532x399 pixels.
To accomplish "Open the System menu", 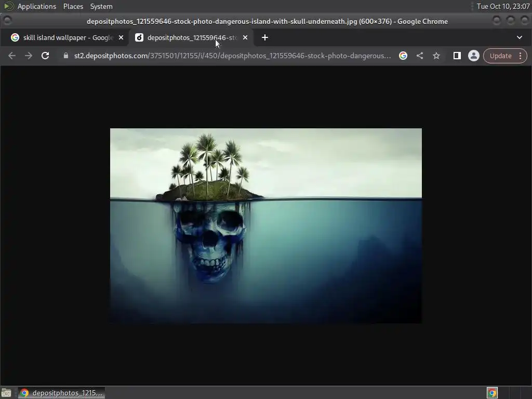I will coord(101,6).
